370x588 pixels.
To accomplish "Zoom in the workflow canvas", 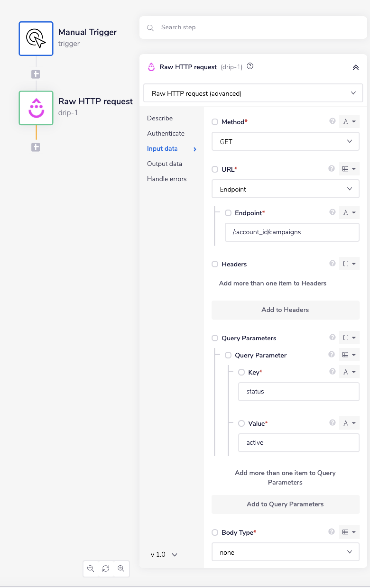I will pos(121,568).
